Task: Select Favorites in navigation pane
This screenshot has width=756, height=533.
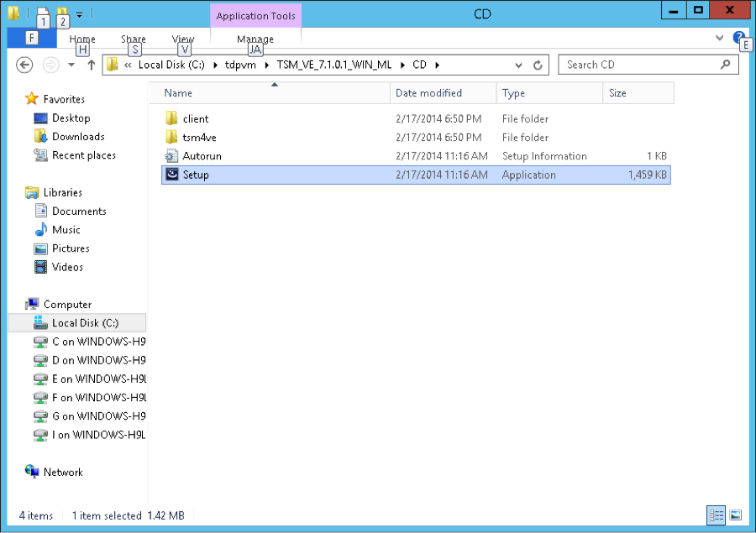Action: (x=64, y=99)
